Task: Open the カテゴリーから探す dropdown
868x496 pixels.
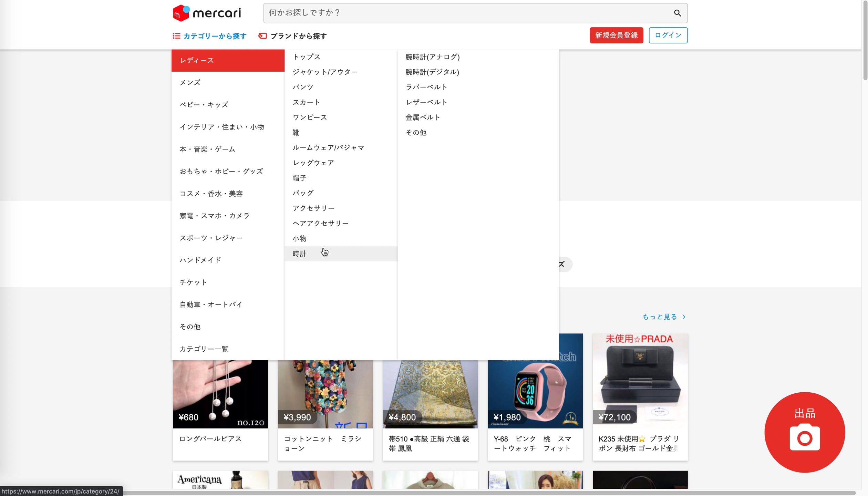Action: point(215,36)
